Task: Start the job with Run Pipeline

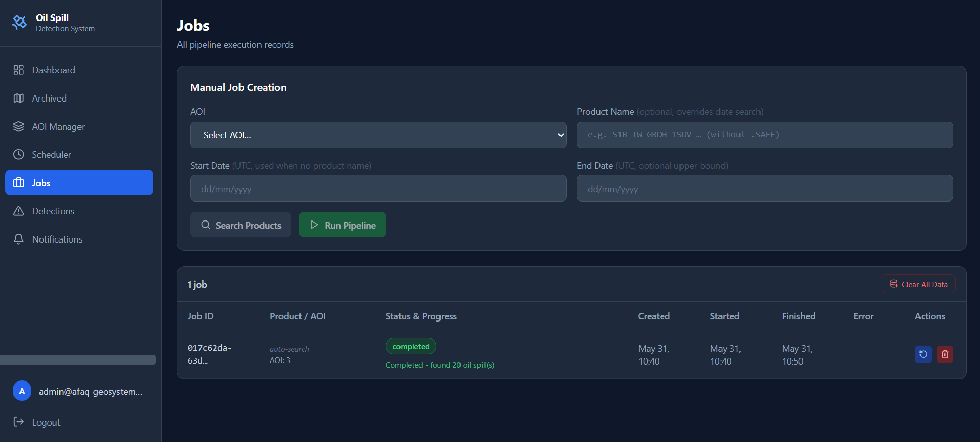Action: 342,225
